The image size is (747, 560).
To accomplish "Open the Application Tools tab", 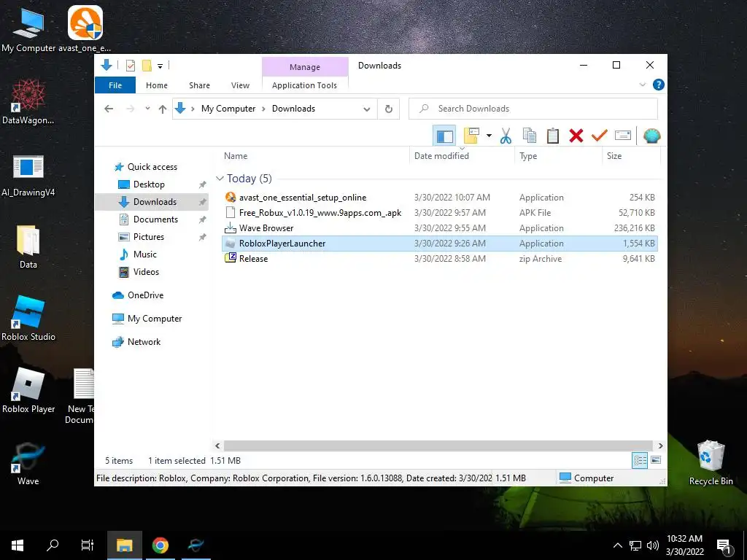I will tap(304, 85).
